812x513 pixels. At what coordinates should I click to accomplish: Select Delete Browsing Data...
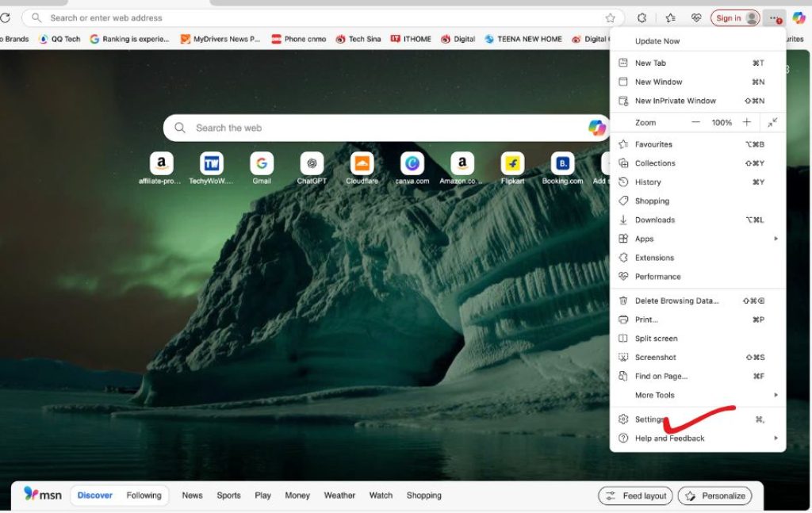[x=698, y=301]
